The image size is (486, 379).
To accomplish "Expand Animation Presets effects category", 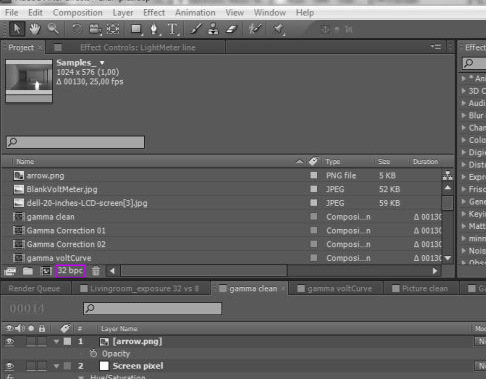I will point(464,78).
